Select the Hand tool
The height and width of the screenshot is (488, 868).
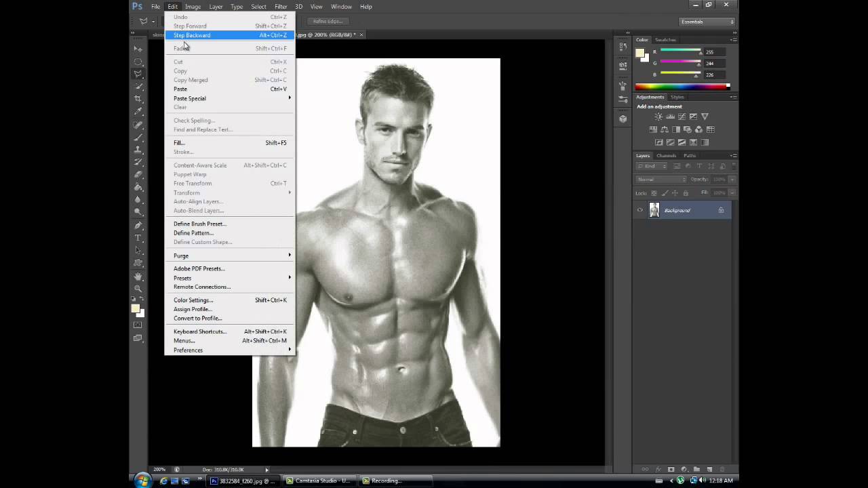point(138,276)
